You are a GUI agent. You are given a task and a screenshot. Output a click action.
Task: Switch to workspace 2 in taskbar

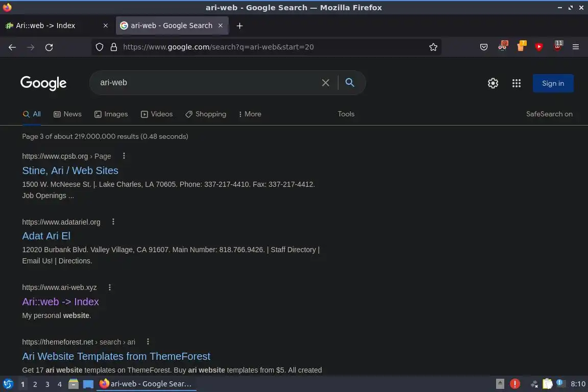tap(35, 384)
